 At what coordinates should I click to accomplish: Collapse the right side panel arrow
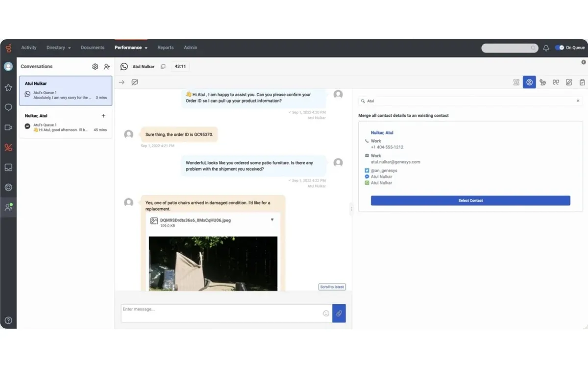(x=584, y=62)
